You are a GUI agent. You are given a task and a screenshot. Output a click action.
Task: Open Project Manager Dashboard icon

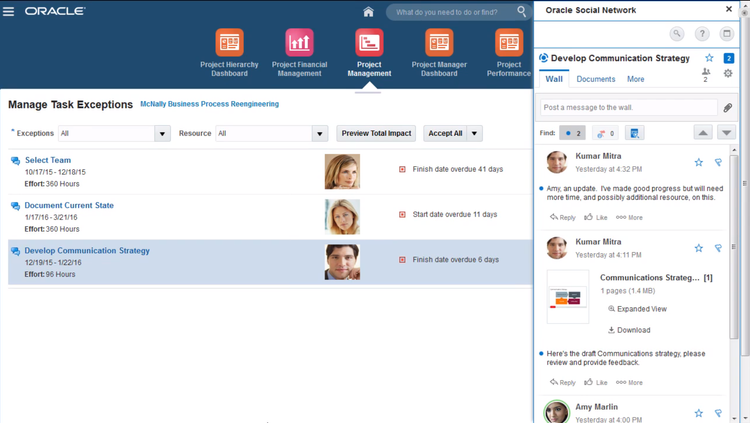coord(439,42)
